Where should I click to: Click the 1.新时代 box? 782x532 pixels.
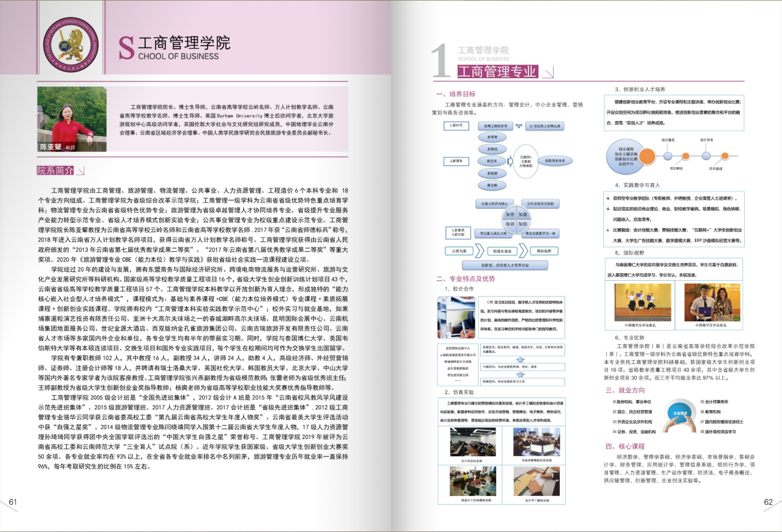click(456, 126)
